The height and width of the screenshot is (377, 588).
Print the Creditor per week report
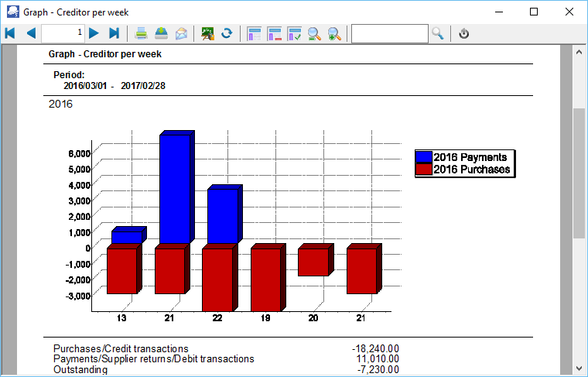tap(142, 33)
